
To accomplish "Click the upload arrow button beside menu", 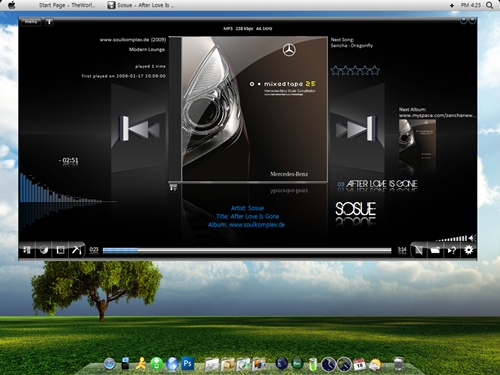I will tap(49, 22).
